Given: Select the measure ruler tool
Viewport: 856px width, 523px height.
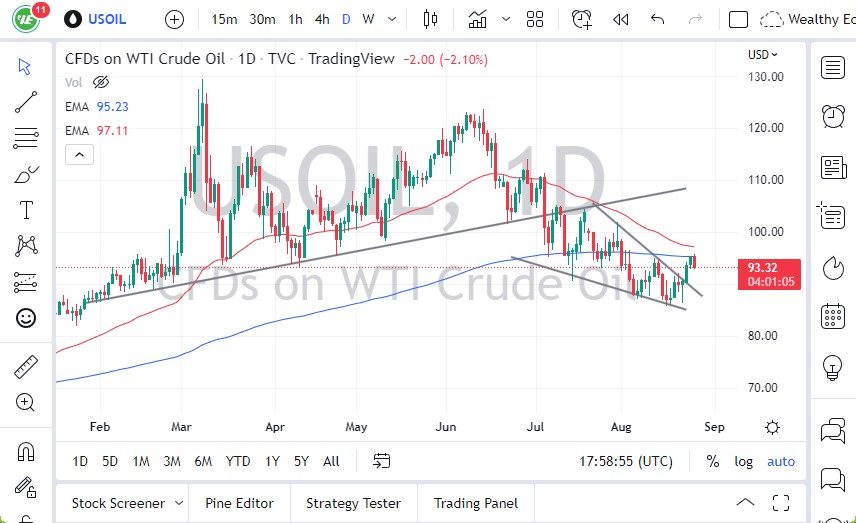Looking at the screenshot, I should point(26,367).
